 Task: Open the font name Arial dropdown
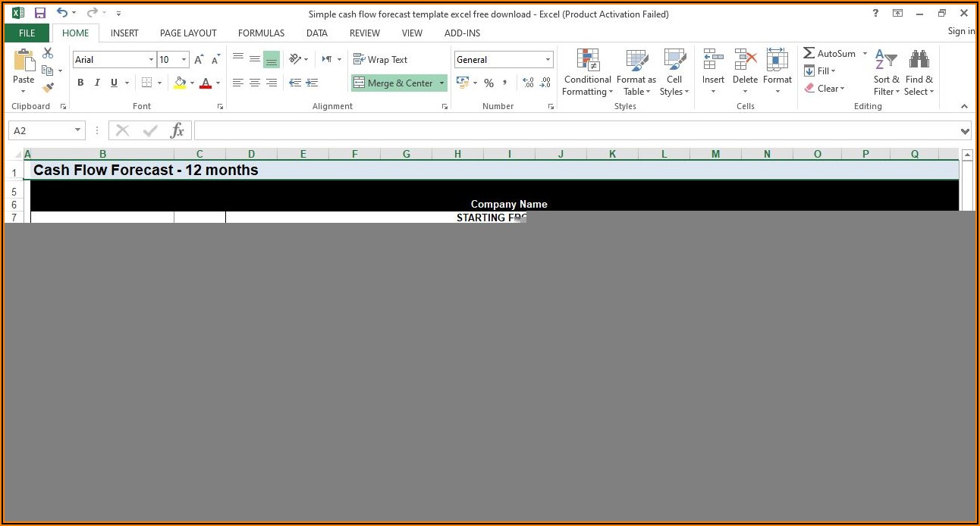(x=151, y=60)
